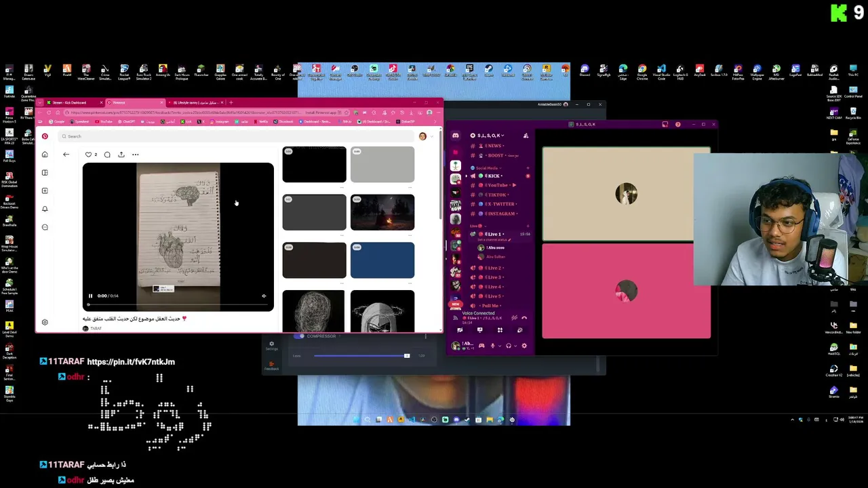Open the pin's comment icon

tap(107, 155)
